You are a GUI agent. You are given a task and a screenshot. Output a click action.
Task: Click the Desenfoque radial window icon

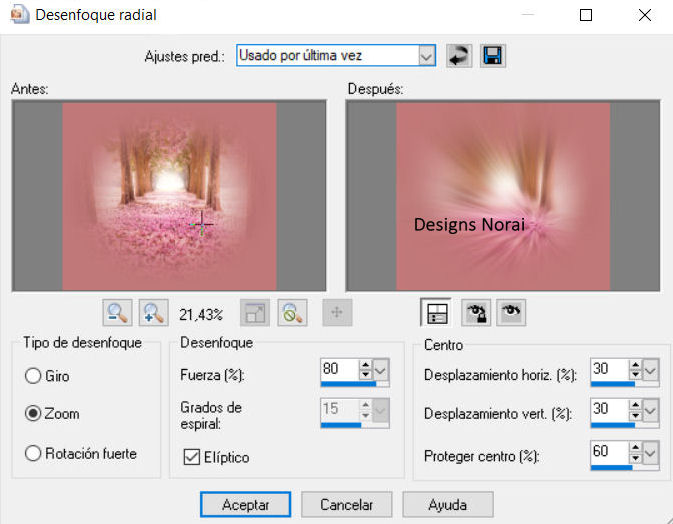[x=20, y=14]
